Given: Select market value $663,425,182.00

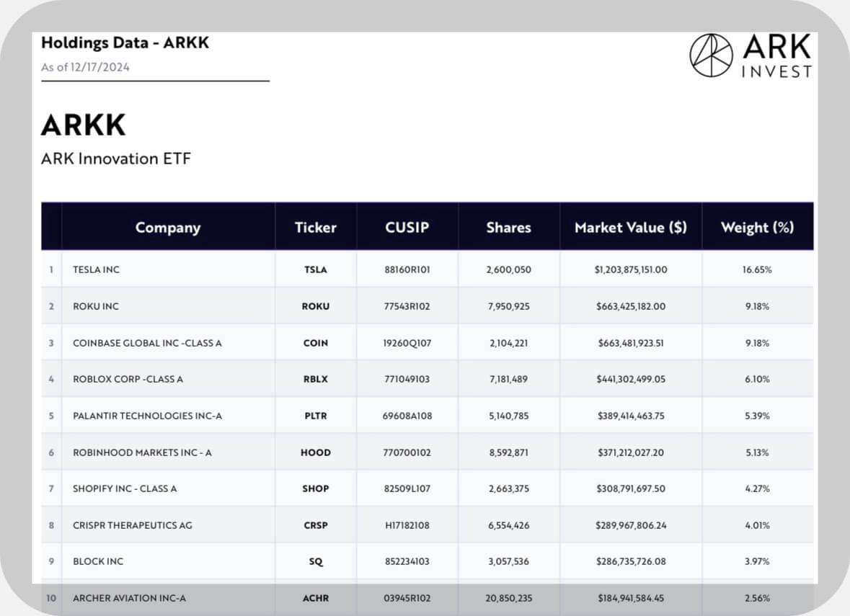Looking at the screenshot, I should [631, 306].
